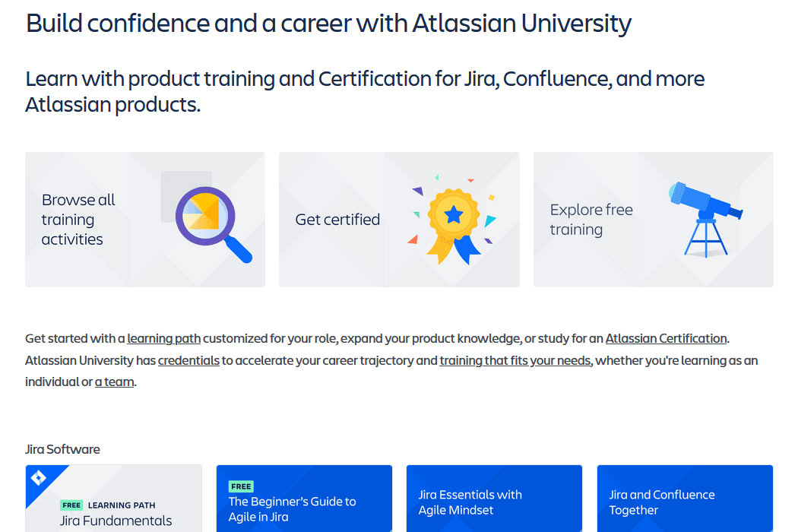The height and width of the screenshot is (532, 798).
Task: Open the training that fits your needs link
Action: click(515, 360)
